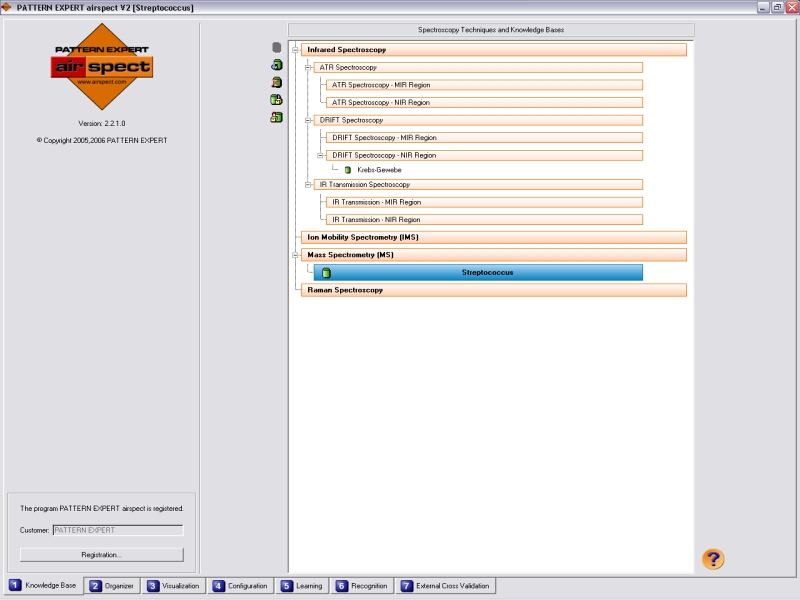The image size is (800, 600).
Task: Collapse the Infrared Spectroscopy tree node
Action: point(296,50)
